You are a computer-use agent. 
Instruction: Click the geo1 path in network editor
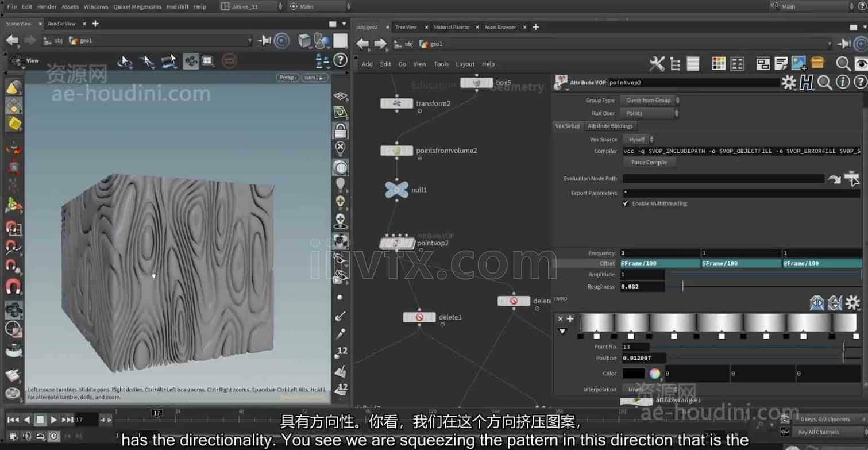[431, 44]
